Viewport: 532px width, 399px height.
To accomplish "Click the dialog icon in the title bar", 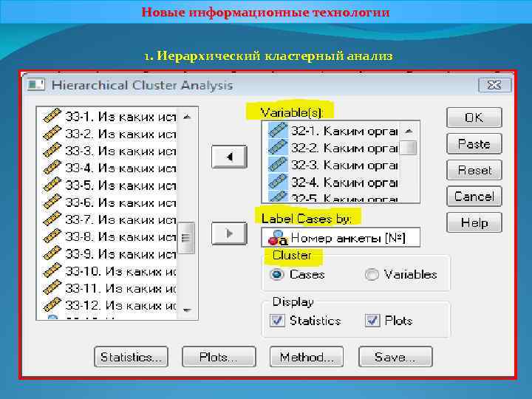I will (36, 85).
